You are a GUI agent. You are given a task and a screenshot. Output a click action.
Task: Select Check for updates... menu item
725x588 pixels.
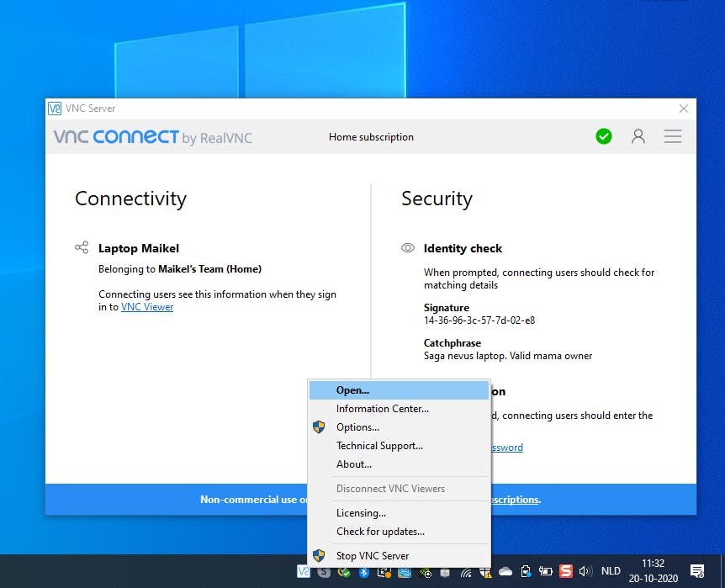click(399, 531)
